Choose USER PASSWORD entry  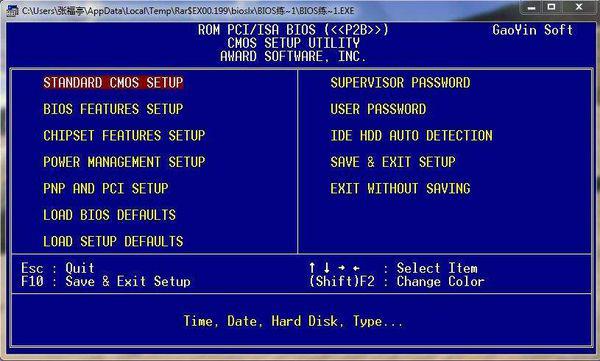(x=378, y=109)
